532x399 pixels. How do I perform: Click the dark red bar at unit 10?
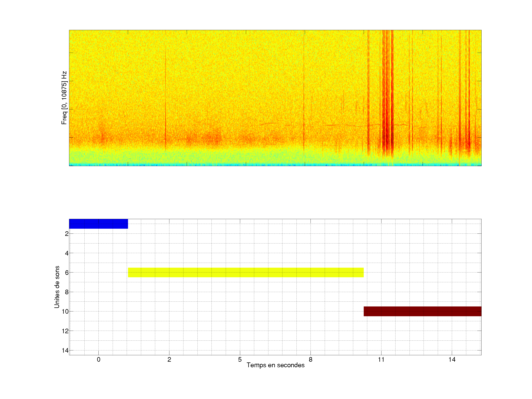pyautogui.click(x=422, y=311)
